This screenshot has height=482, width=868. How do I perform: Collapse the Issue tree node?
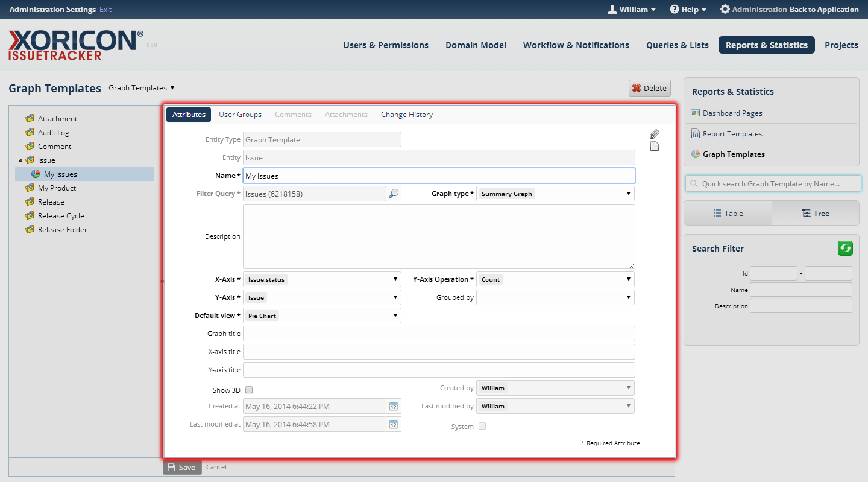coord(20,160)
